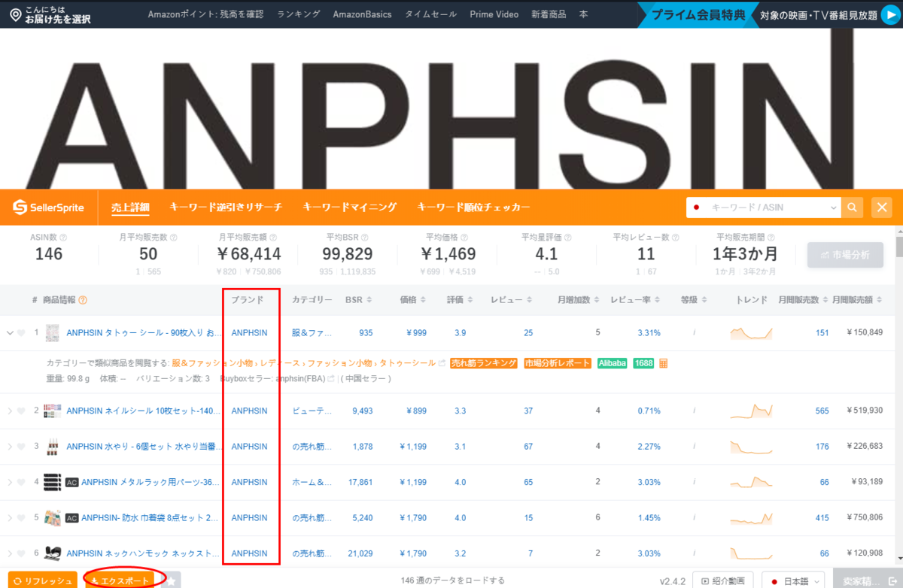This screenshot has width=903, height=588.
Task: Click the calculator icon after 1688 badge
Action: pos(664,363)
